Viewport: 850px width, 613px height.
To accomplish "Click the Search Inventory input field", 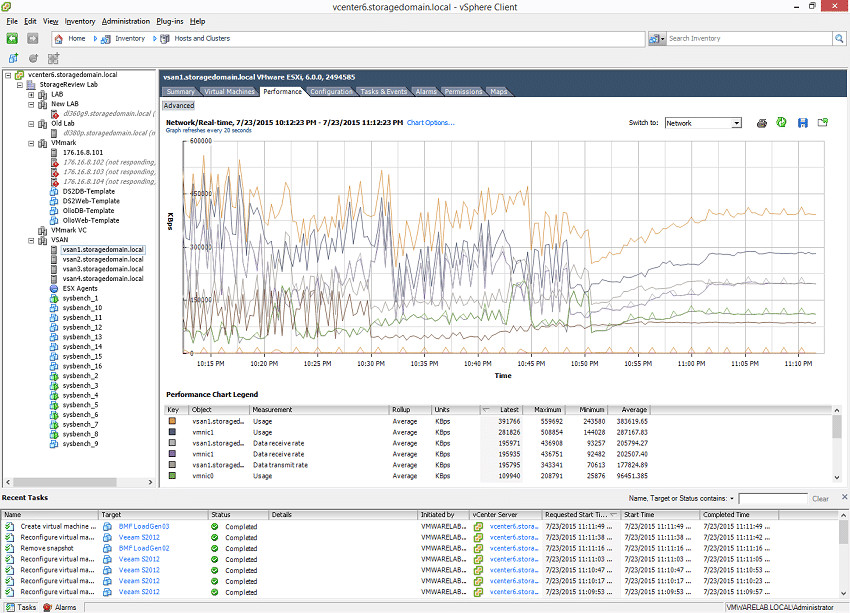I will tap(749, 38).
